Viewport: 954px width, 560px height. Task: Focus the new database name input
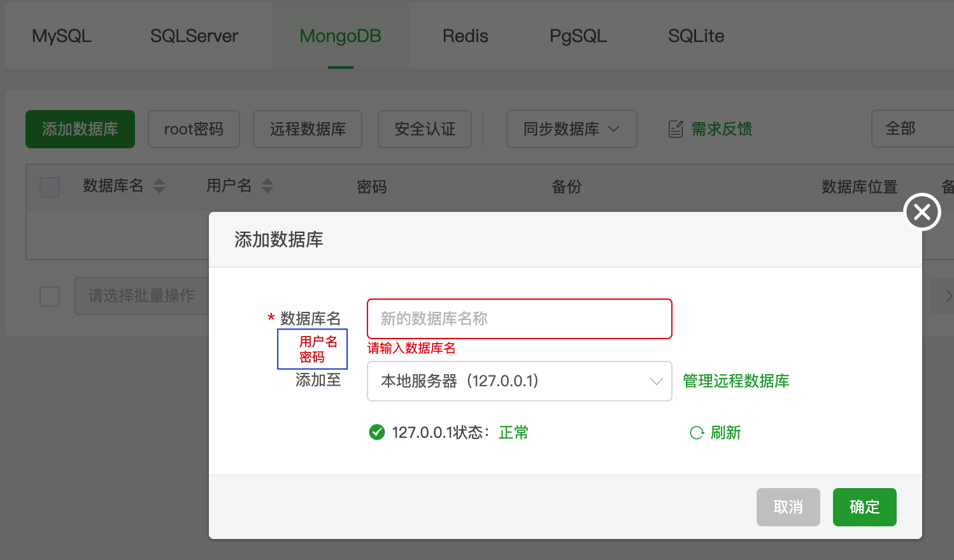pyautogui.click(x=520, y=319)
